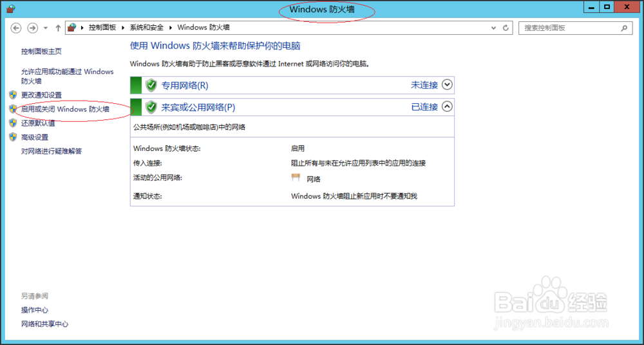Minimize the Windows 防火墙 window
644x345 pixels.
tap(592, 7)
